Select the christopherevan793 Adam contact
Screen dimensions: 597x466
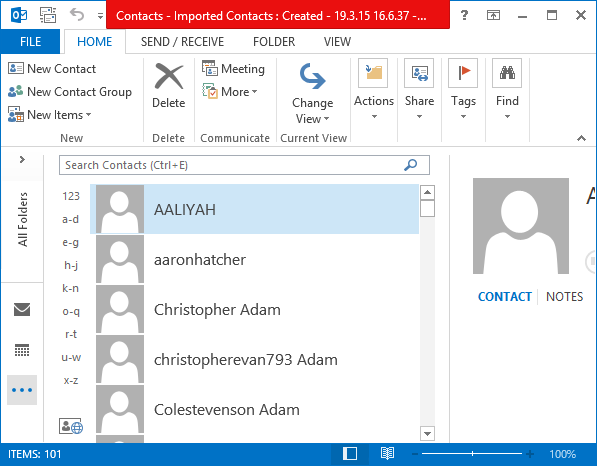254,359
